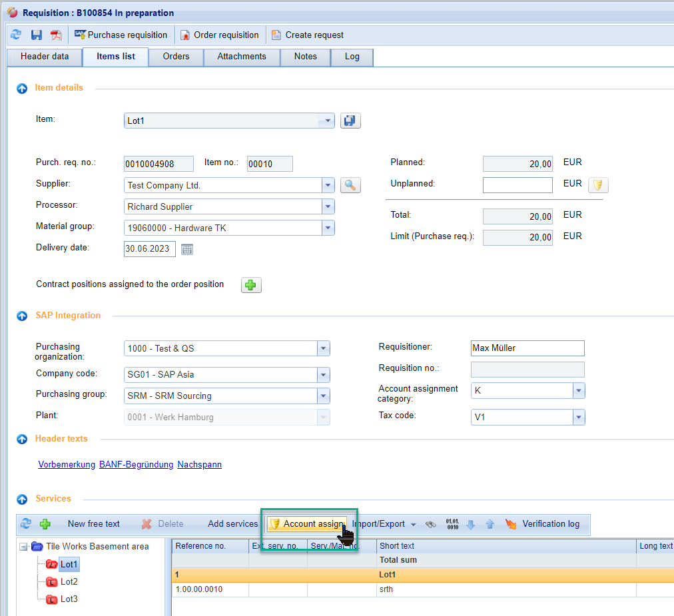This screenshot has width=674, height=616.
Task: Open the BANF-Begründung header text link
Action: 136,464
